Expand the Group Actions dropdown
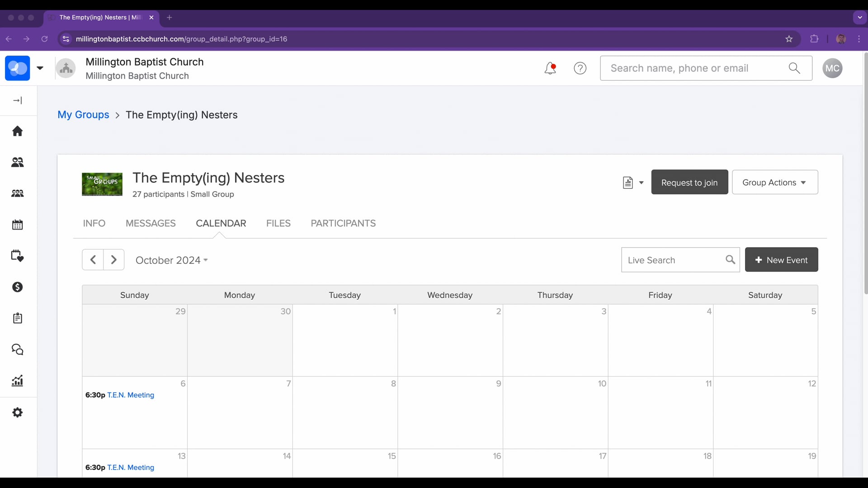The height and width of the screenshot is (488, 868). click(775, 182)
